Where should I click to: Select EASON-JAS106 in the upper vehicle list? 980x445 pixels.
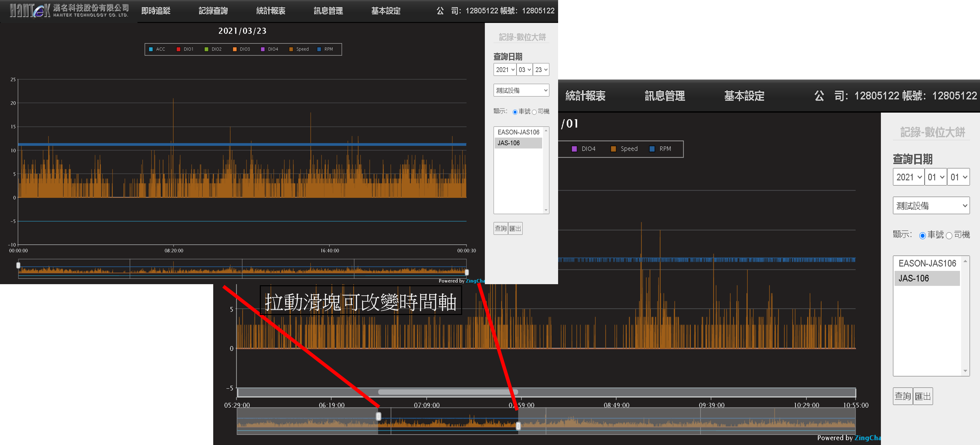pyautogui.click(x=518, y=132)
